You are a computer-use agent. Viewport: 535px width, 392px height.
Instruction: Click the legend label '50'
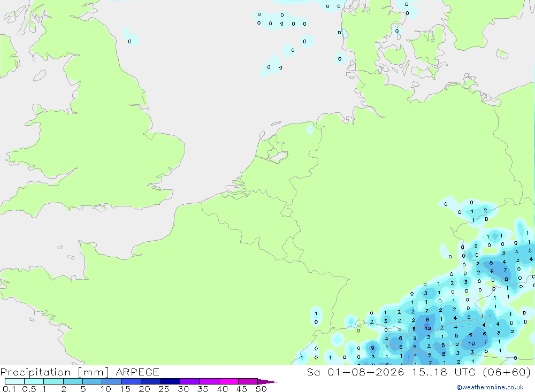point(261,389)
